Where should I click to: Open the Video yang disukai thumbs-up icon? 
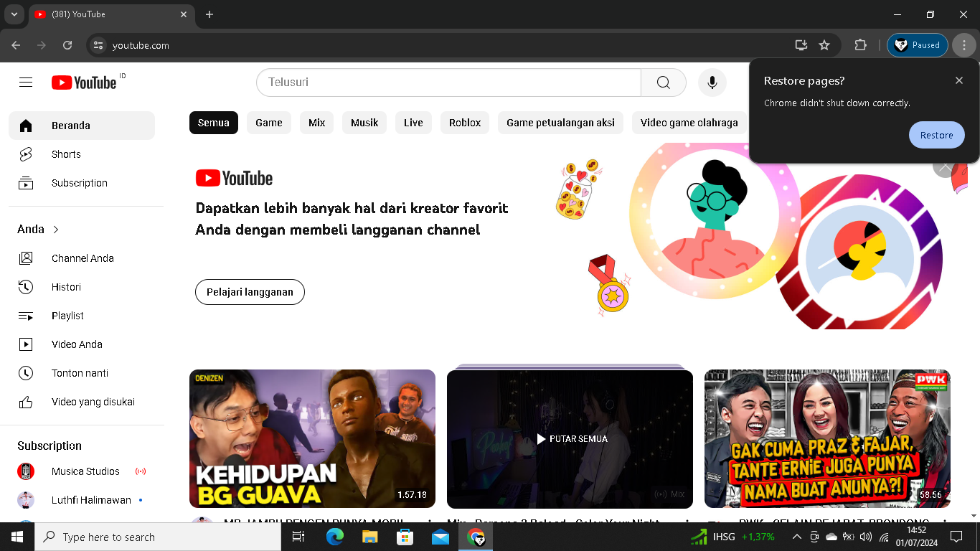[26, 402]
